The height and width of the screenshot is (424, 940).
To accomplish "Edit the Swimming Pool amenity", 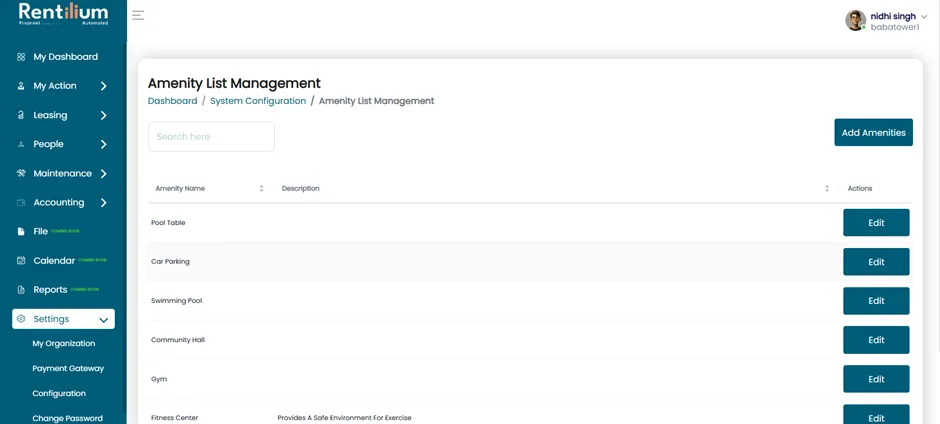I will pos(876,301).
